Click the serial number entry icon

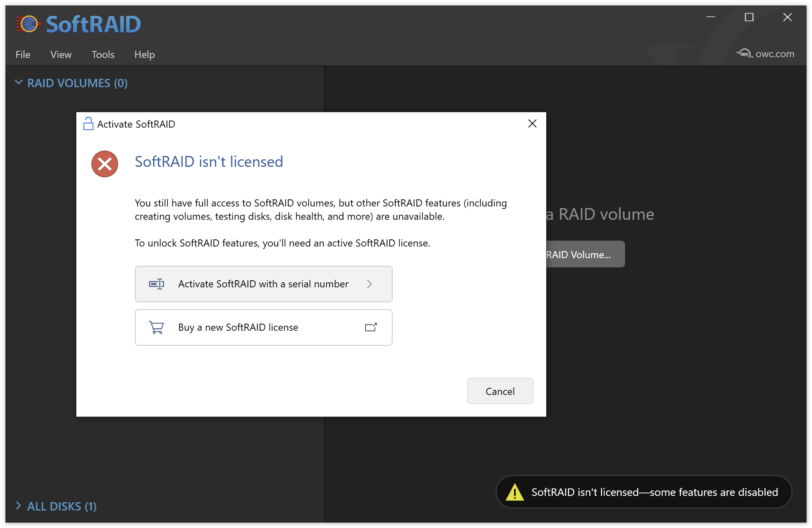156,284
